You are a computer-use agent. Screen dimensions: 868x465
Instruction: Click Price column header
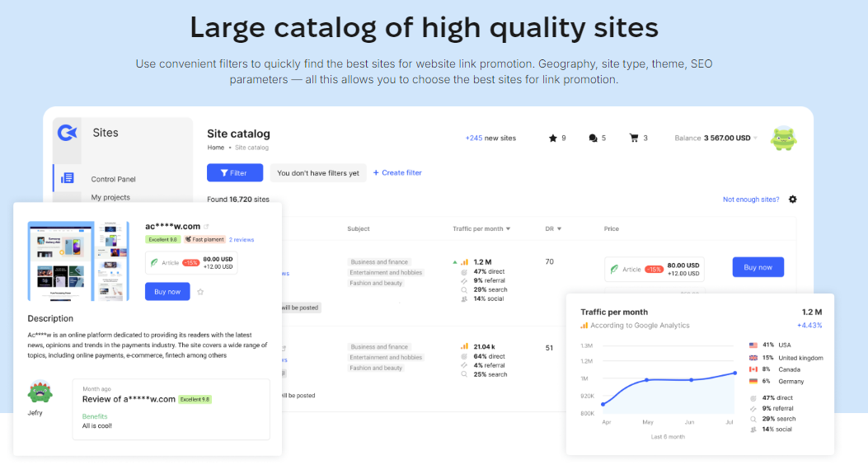[x=611, y=228]
